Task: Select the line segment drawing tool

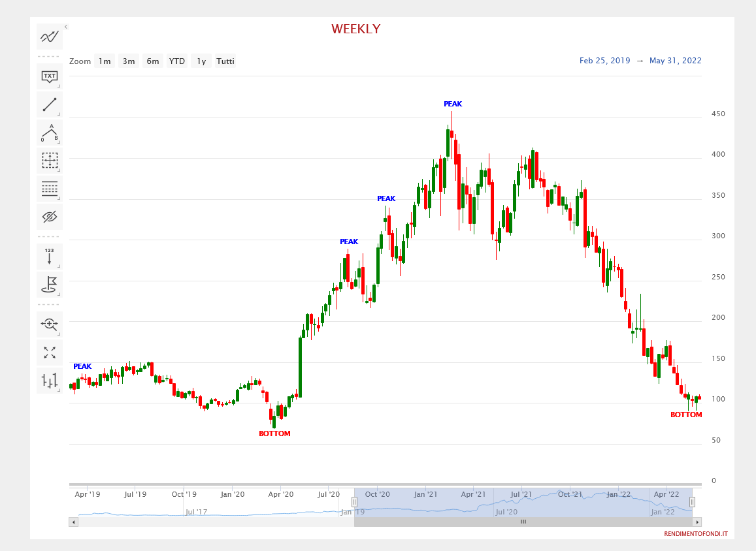Action: coord(50,104)
